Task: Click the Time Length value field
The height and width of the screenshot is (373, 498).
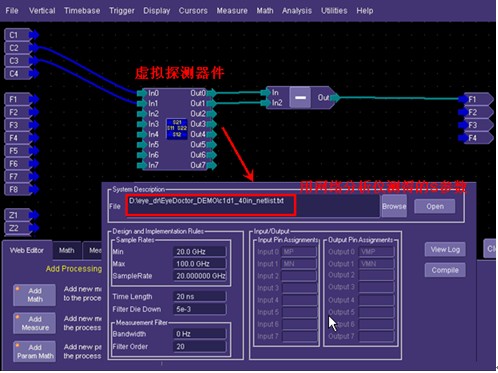Action: [x=199, y=297]
